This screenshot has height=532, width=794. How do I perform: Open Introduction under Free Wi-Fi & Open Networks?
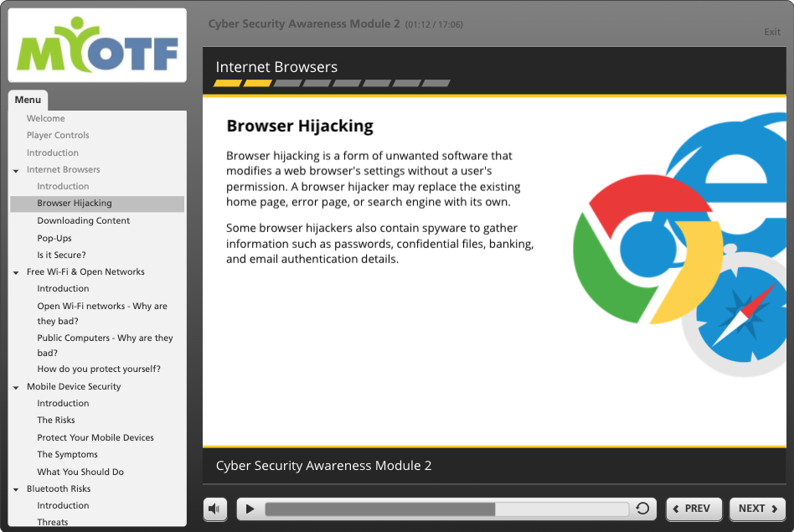point(63,288)
